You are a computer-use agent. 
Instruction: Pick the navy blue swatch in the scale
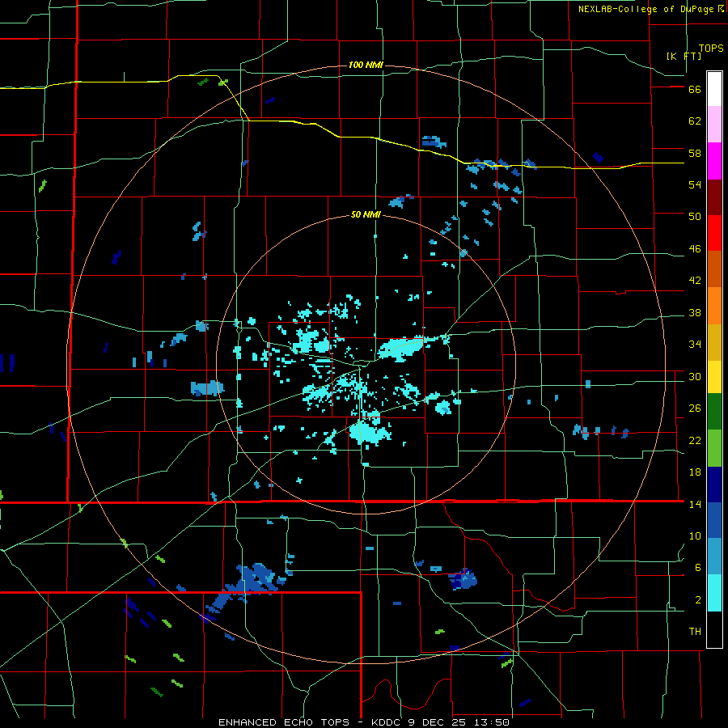click(x=714, y=485)
